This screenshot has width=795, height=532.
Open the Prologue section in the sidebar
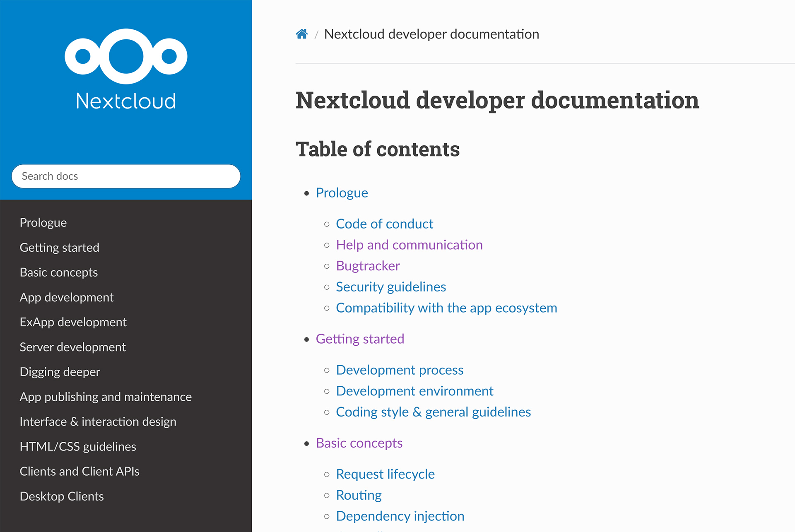[x=43, y=222]
